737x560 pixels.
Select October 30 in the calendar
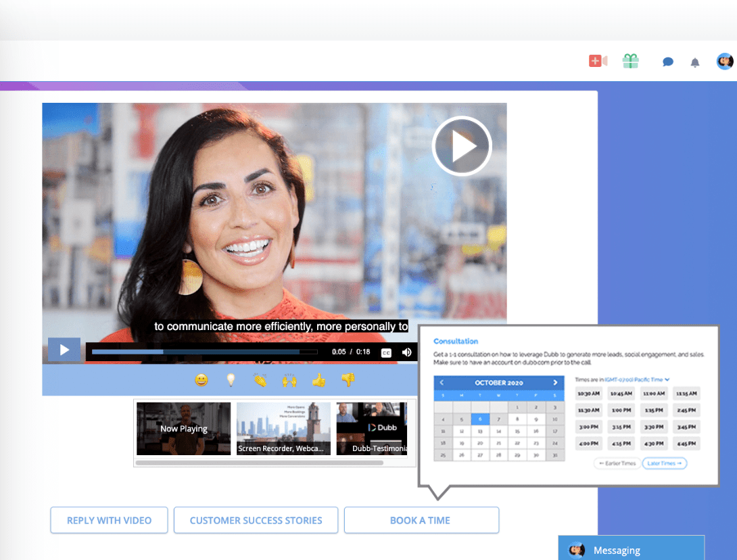[536, 455]
